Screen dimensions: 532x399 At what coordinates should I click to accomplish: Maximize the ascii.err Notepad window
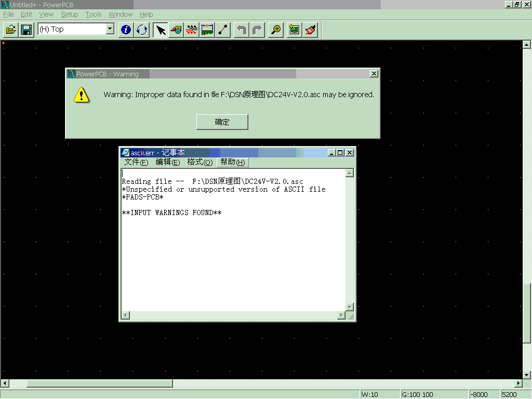click(x=340, y=153)
